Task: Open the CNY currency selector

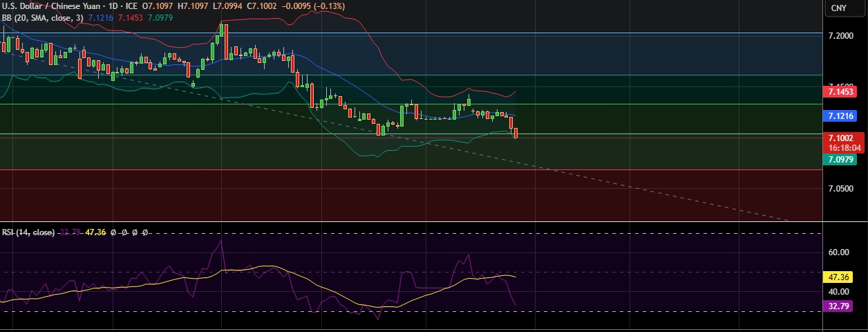Action: [839, 8]
